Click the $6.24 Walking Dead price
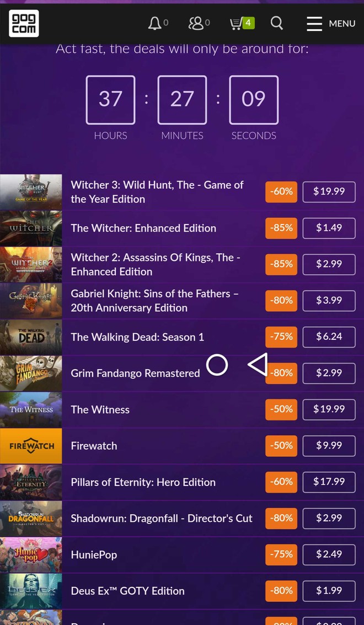This screenshot has height=625, width=364. point(329,336)
